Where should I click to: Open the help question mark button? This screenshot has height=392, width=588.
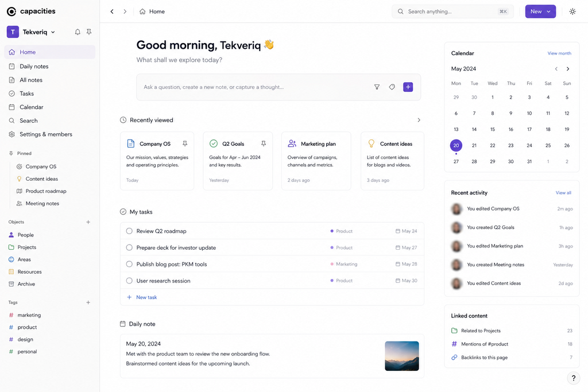coord(574,378)
